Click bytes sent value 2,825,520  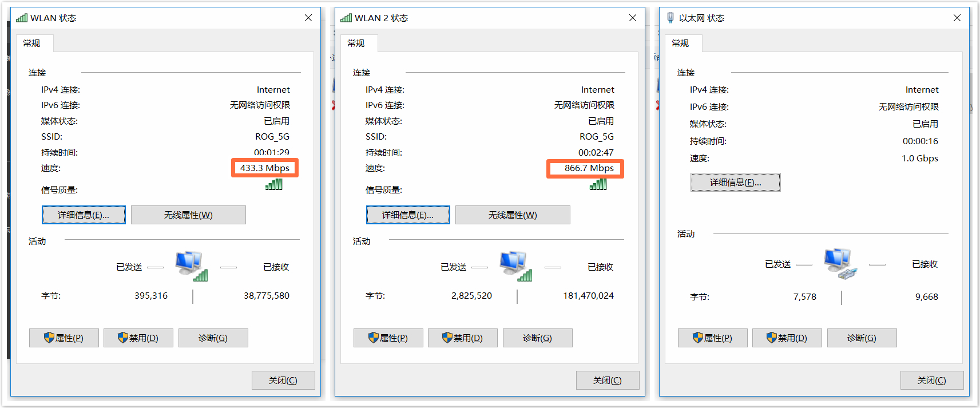pos(471,296)
